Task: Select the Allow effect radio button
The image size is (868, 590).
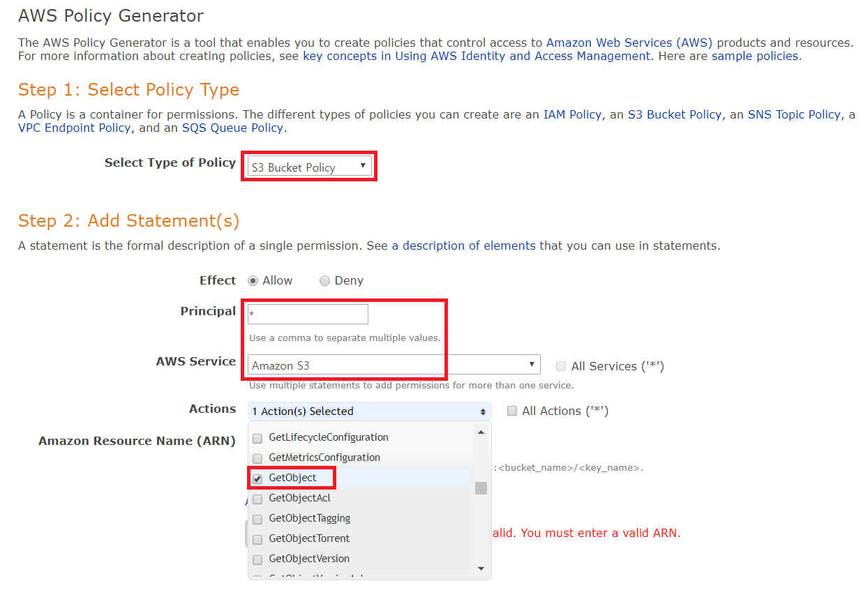Action: point(253,280)
